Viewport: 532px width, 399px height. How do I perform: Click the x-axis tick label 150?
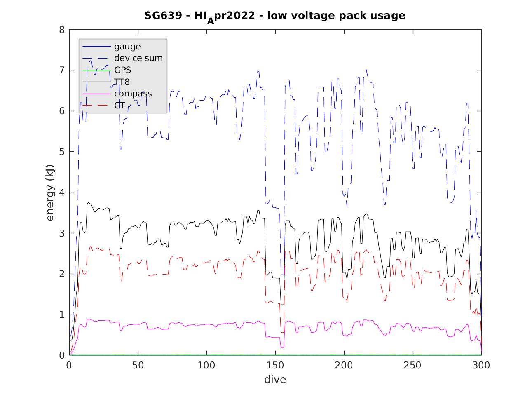275,365
